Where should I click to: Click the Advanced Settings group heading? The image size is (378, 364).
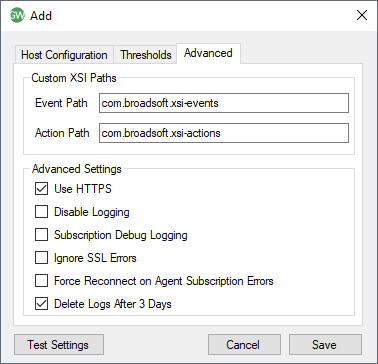coord(77,169)
